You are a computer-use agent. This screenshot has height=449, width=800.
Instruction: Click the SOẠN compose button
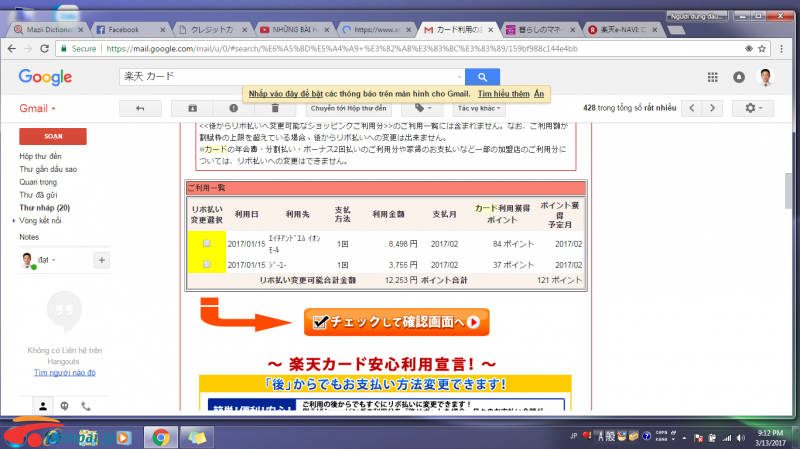point(53,136)
